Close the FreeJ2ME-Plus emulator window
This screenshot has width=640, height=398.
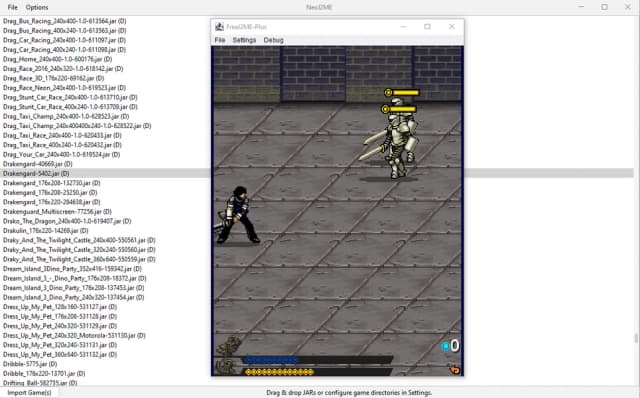[x=451, y=27]
